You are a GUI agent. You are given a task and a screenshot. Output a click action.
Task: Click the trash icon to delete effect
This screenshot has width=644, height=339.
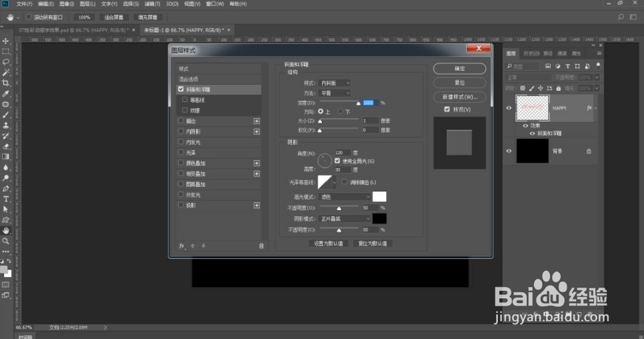(x=261, y=246)
